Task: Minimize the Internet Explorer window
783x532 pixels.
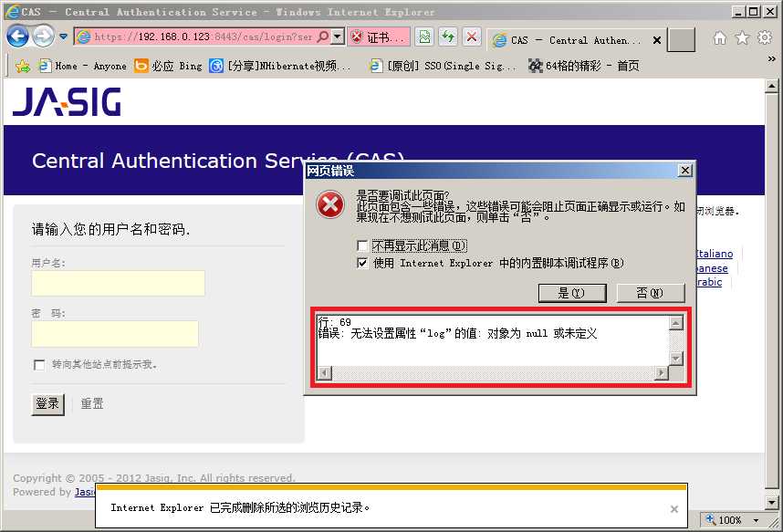Action: coord(739,11)
